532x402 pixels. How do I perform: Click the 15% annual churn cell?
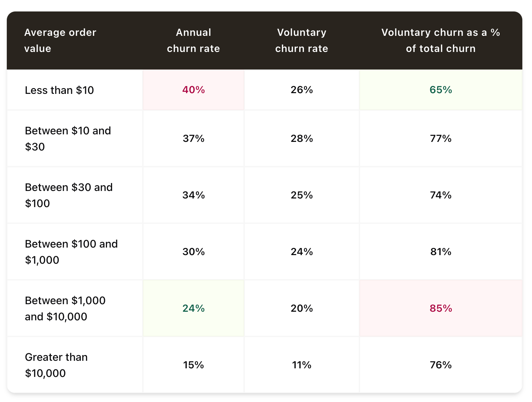193,365
